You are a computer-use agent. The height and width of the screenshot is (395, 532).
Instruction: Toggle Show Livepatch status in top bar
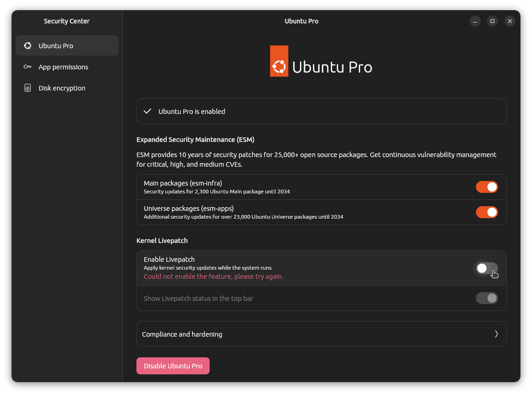pos(487,298)
